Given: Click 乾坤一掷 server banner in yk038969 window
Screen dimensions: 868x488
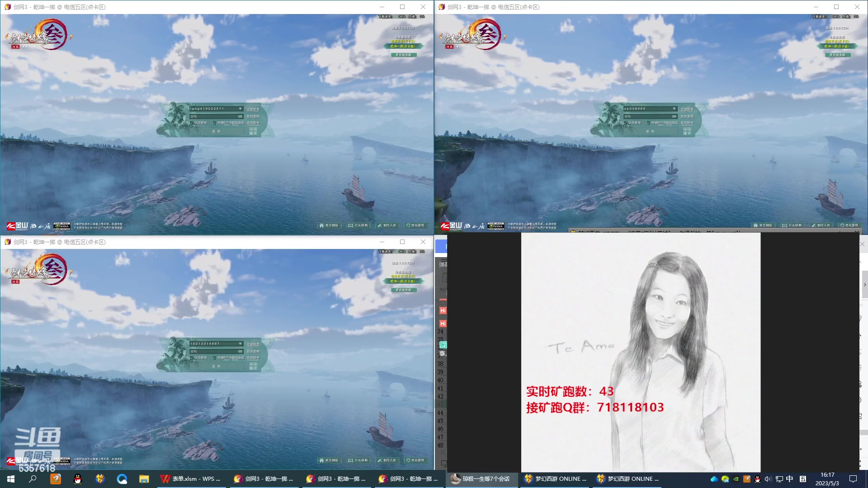Looking at the screenshot, I should pyautogui.click(x=837, y=46).
